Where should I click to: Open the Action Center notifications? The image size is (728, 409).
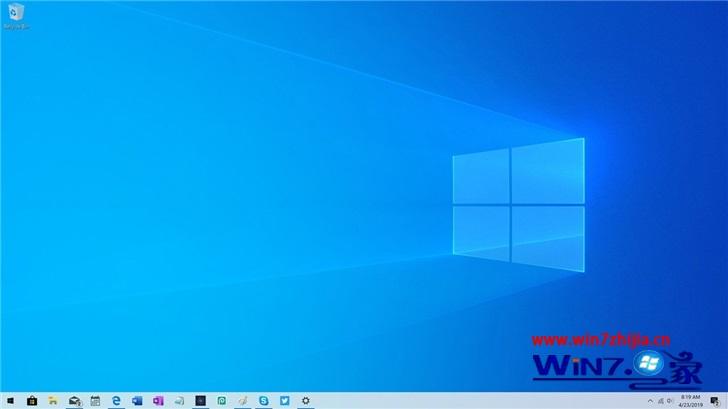click(715, 401)
